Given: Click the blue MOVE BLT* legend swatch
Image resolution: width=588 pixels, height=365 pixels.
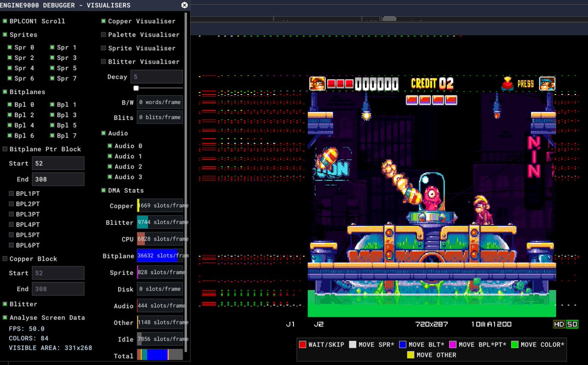Looking at the screenshot, I should [x=403, y=344].
